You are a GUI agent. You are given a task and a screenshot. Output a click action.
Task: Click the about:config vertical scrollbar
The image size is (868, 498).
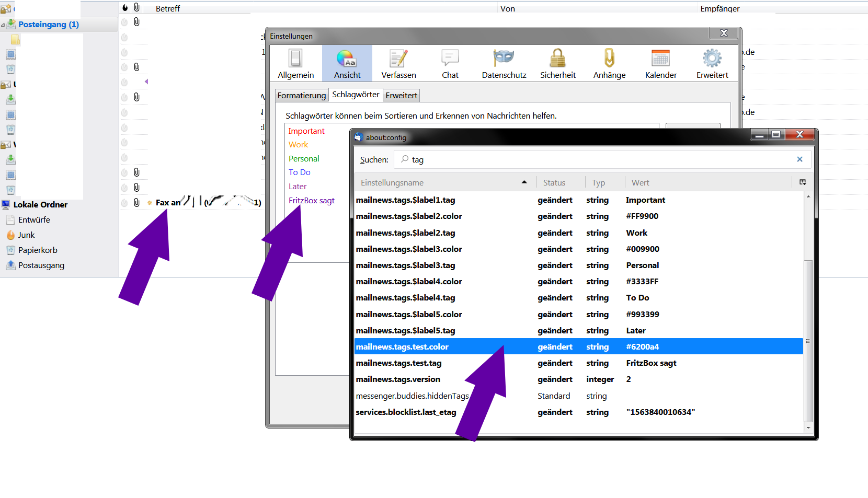click(x=808, y=312)
